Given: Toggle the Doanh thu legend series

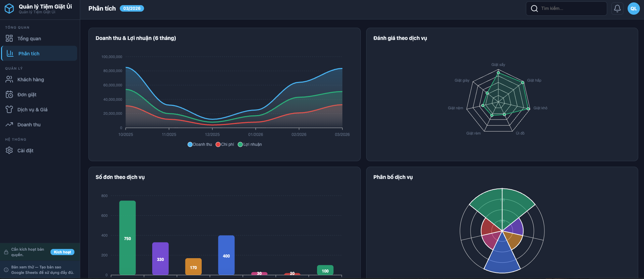Looking at the screenshot, I should (x=200, y=144).
